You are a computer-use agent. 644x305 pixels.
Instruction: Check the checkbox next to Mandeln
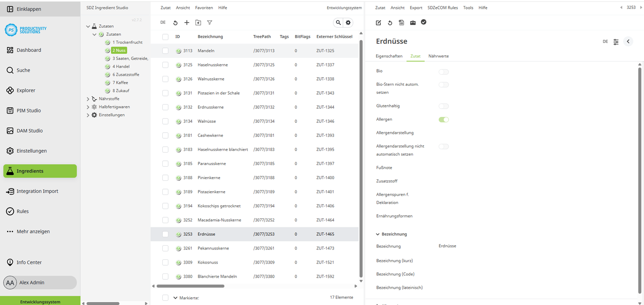(x=165, y=50)
